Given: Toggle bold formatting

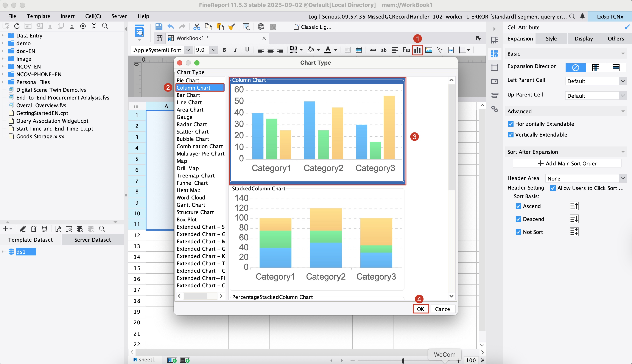Looking at the screenshot, I should click(x=224, y=50).
